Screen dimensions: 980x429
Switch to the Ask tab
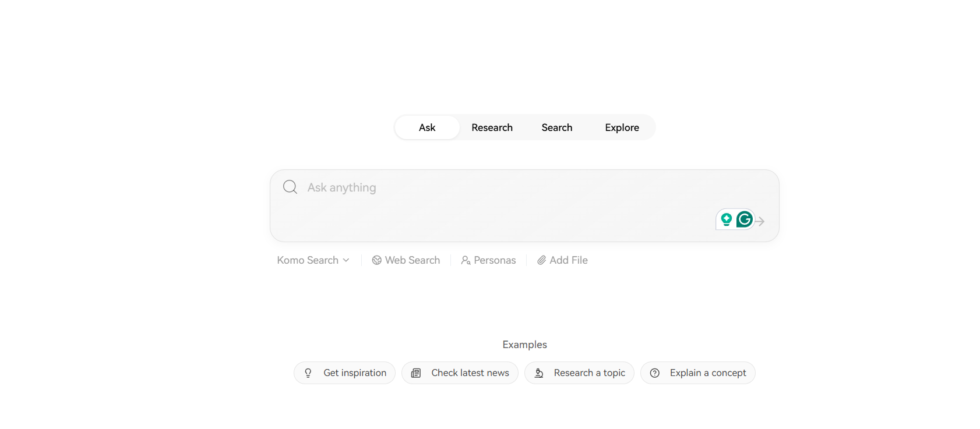(x=427, y=127)
